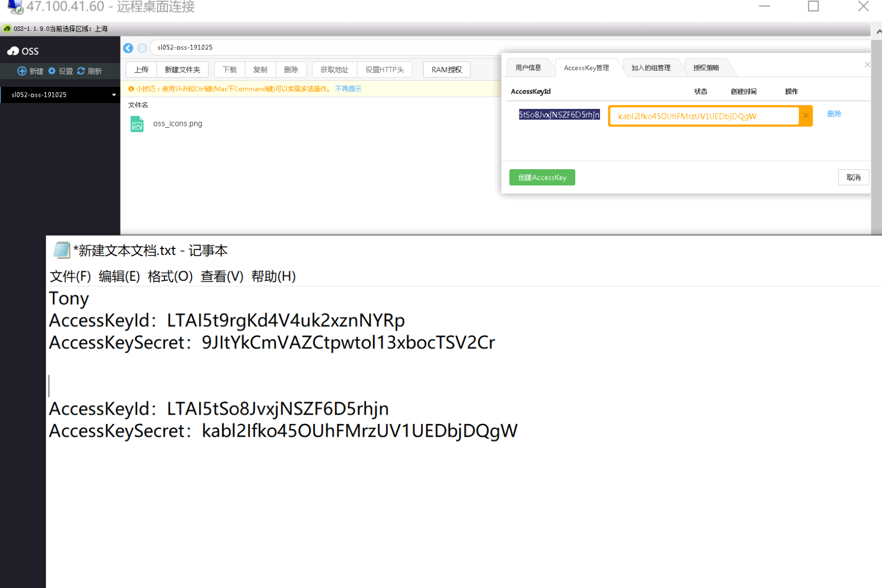Click the address bar showing sl052-oss-191025
Screen dimensions: 882x588
pos(508,48)
